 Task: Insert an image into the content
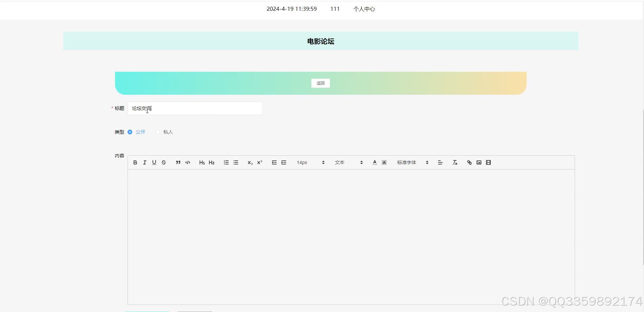tap(479, 162)
